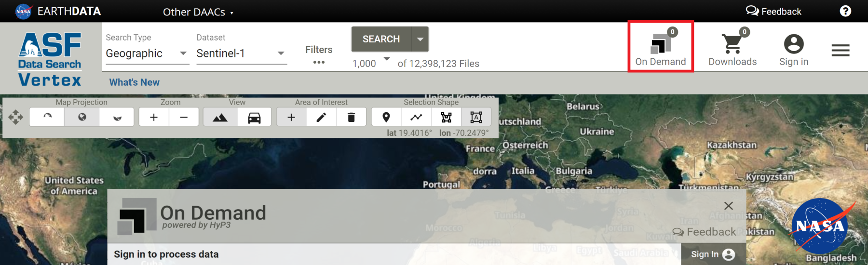Select polygon selection shape
The height and width of the screenshot is (265, 868).
[x=446, y=117]
